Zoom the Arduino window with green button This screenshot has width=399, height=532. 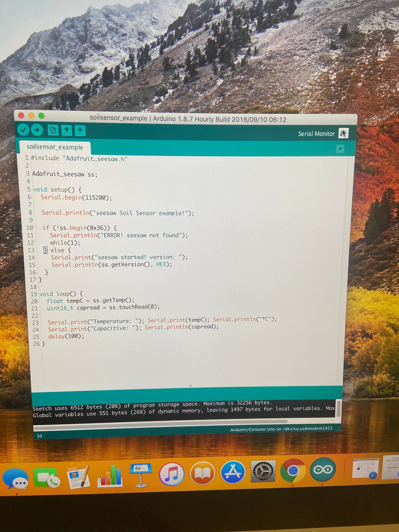(x=41, y=116)
